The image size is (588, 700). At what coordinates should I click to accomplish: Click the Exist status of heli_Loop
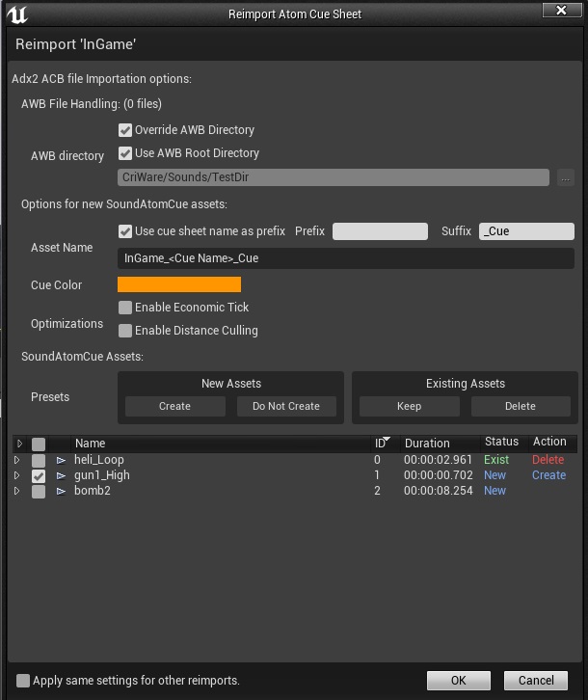coord(496,460)
